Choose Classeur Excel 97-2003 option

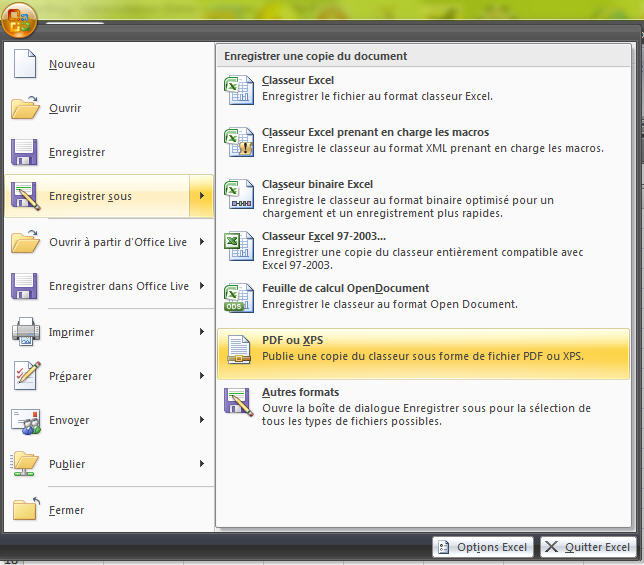point(423,250)
